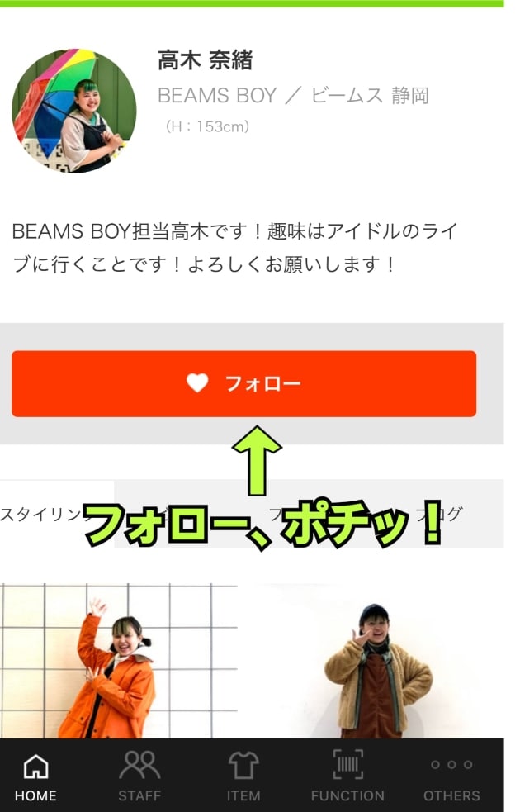Click the orange フォロー follow button
The image size is (520, 812).
click(243, 384)
